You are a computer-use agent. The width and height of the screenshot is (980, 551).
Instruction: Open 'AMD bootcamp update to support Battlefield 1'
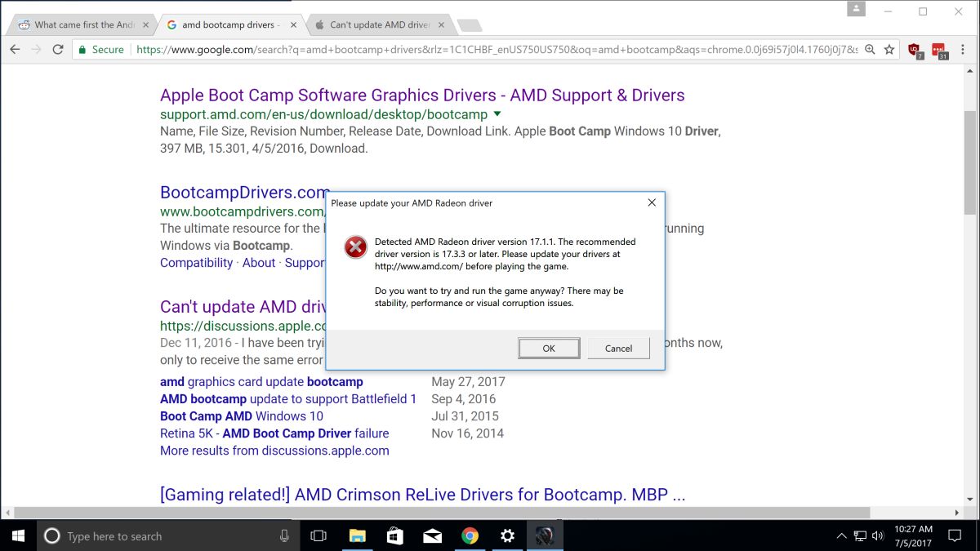(288, 399)
